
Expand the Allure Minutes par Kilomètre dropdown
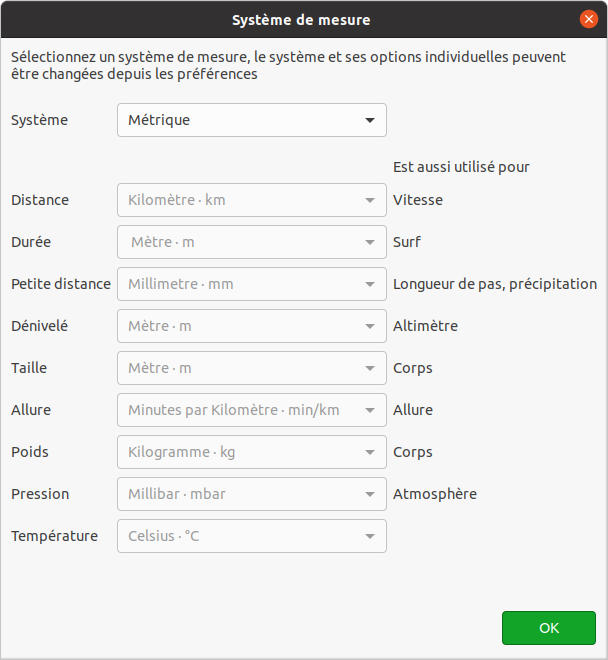251,410
